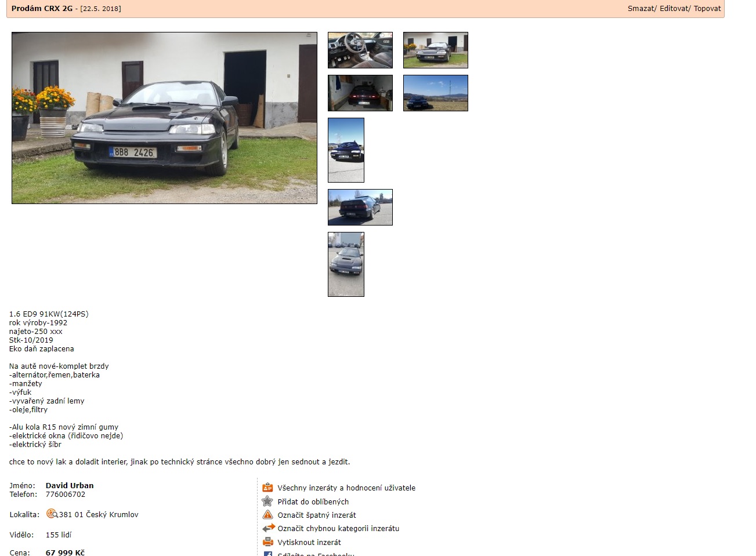Select 'Označit špatný inzerát' link
Image resolution: width=756 pixels, height=556 pixels.
(316, 515)
